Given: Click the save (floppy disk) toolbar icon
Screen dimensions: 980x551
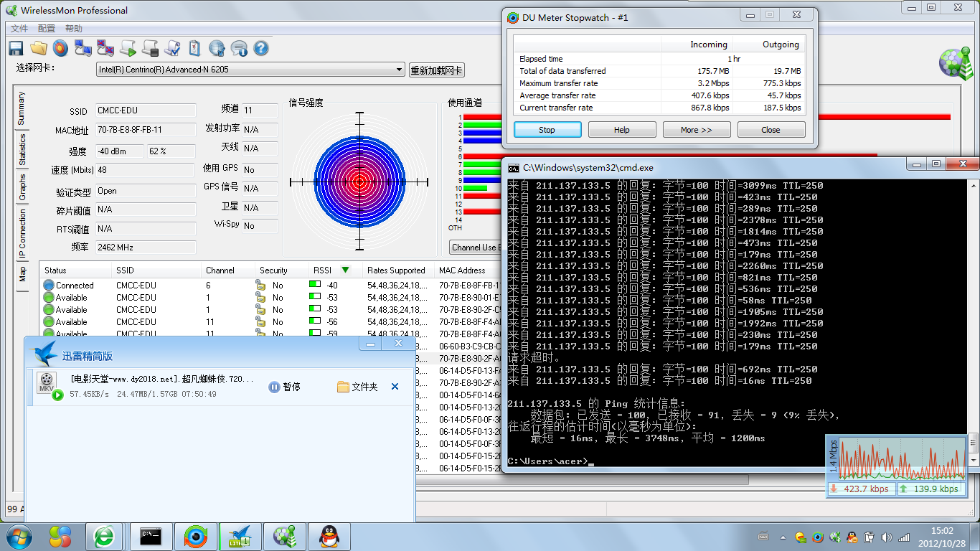Looking at the screenshot, I should tap(16, 48).
